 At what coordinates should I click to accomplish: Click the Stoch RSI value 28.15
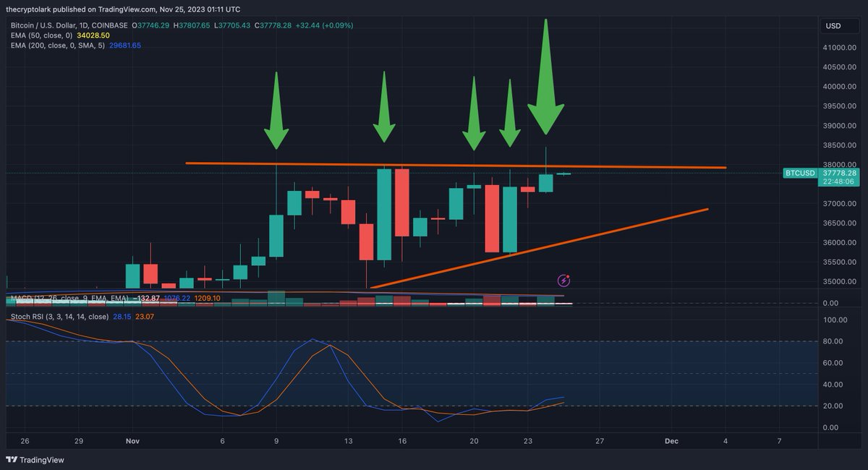pos(124,317)
